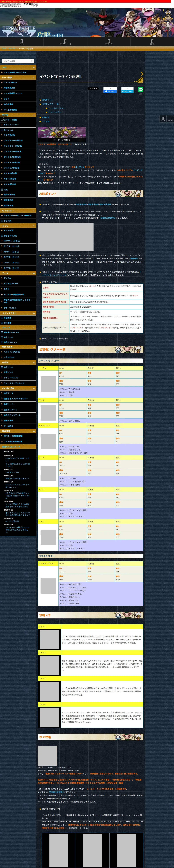174x868 pixels.
Task: Open ハンティングZONE sidebar link
Action: (12, 352)
